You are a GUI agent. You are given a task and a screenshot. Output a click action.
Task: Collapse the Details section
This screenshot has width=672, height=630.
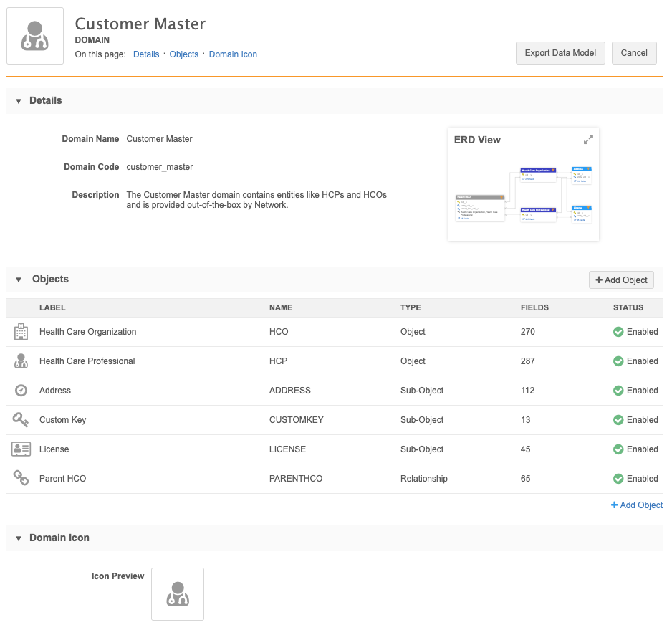coord(19,101)
